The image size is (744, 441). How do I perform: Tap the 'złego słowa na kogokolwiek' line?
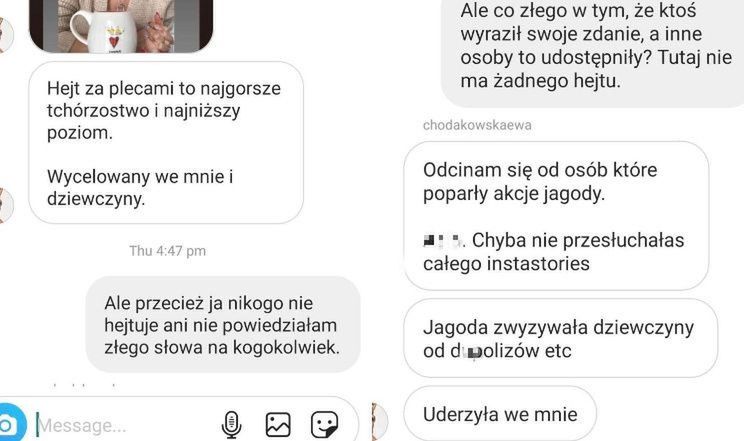coord(222,347)
